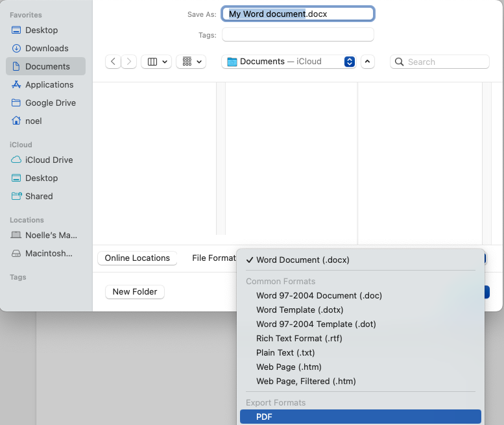
Task: Click the Google Drive folder icon
Action: [x=16, y=103]
